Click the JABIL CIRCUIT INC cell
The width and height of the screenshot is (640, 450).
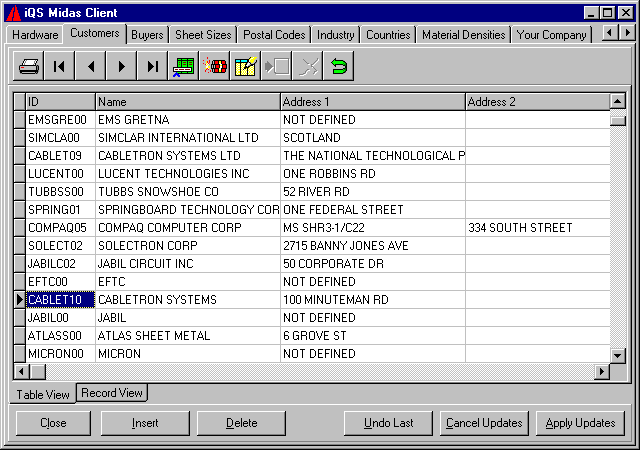click(188, 263)
